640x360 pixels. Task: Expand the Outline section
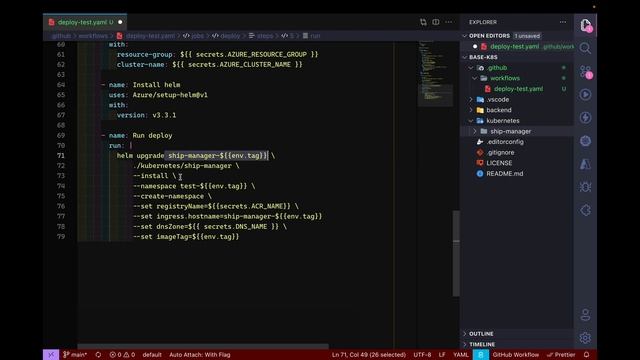(x=464, y=334)
